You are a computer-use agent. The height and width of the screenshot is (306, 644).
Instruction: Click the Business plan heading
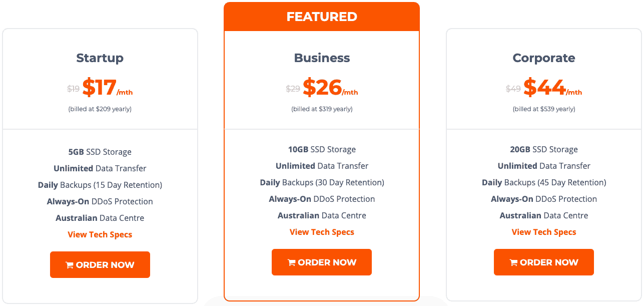322,58
